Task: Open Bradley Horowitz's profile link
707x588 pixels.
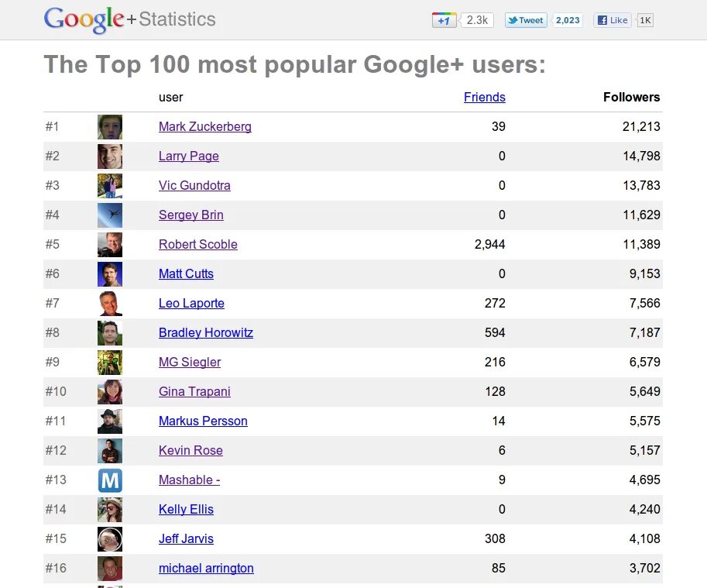Action: (206, 333)
